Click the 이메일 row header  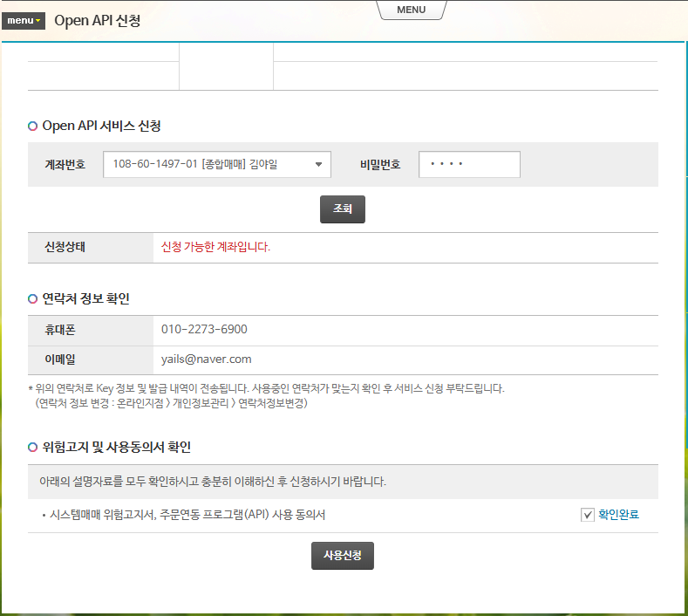pos(60,359)
